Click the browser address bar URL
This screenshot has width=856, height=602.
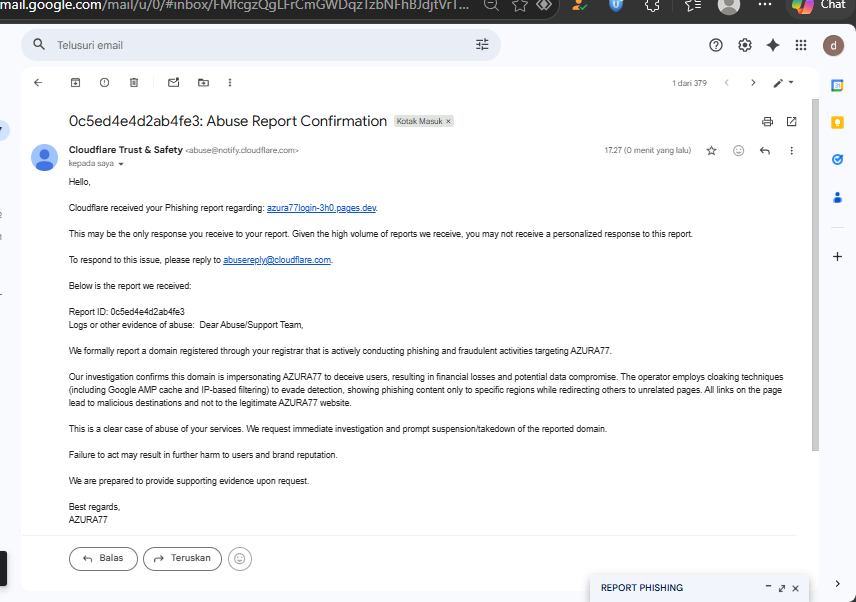[x=235, y=5]
